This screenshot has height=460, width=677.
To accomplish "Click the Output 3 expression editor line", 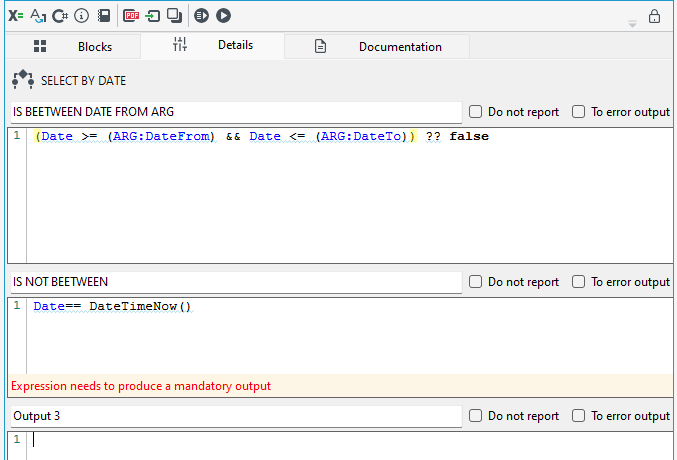I will click(x=350, y=440).
